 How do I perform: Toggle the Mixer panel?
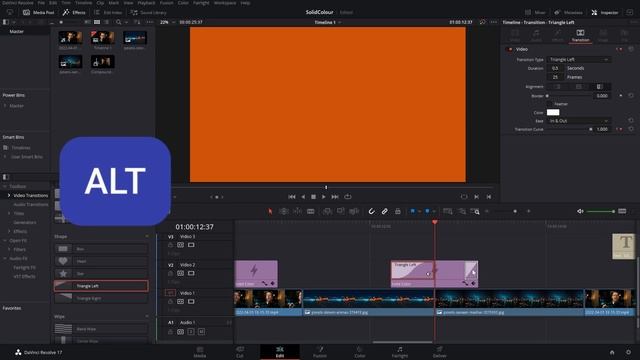click(x=536, y=13)
